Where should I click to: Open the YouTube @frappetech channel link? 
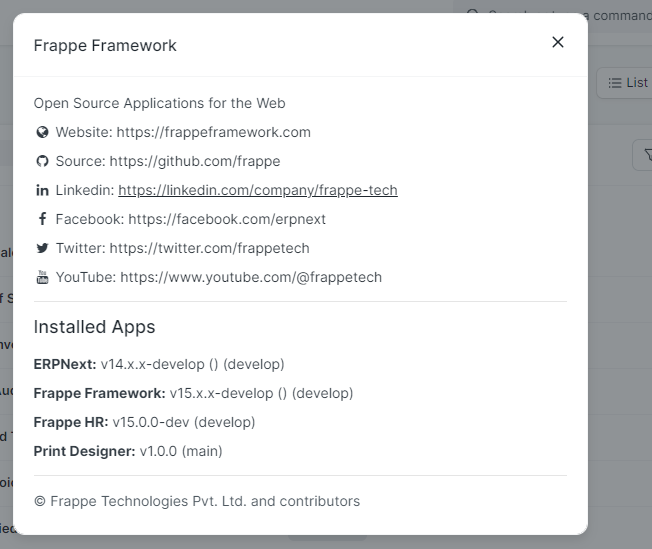(251, 277)
